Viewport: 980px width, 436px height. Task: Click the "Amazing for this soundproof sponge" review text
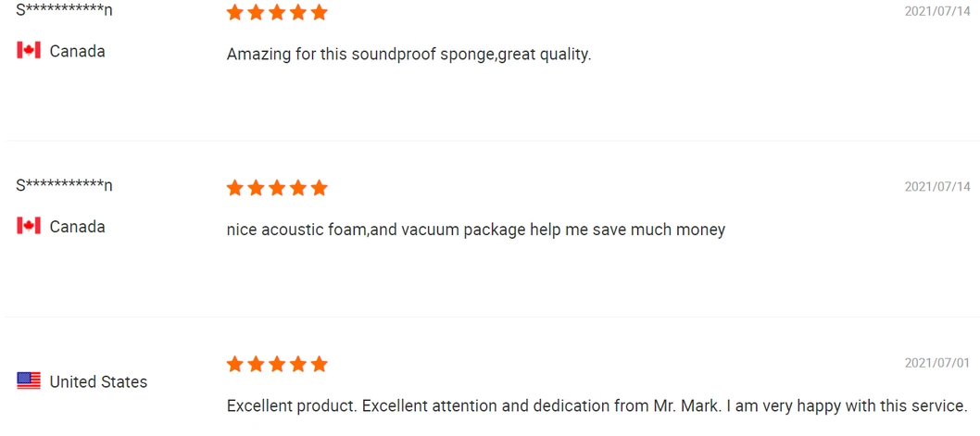click(408, 55)
